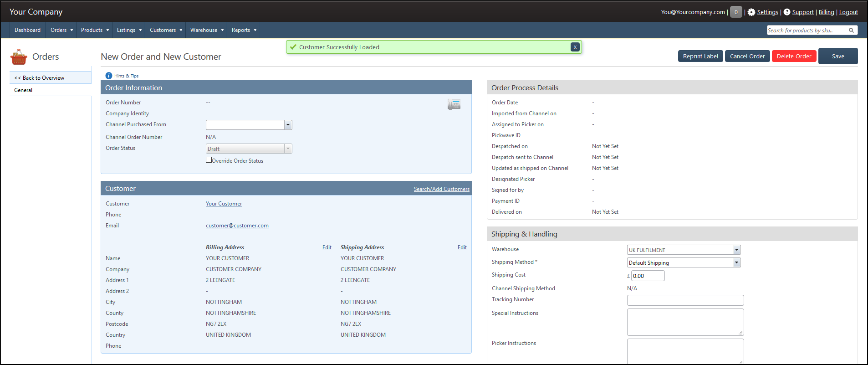Click the Support question mark icon
Screen dimensions: 868x365
[x=787, y=12]
